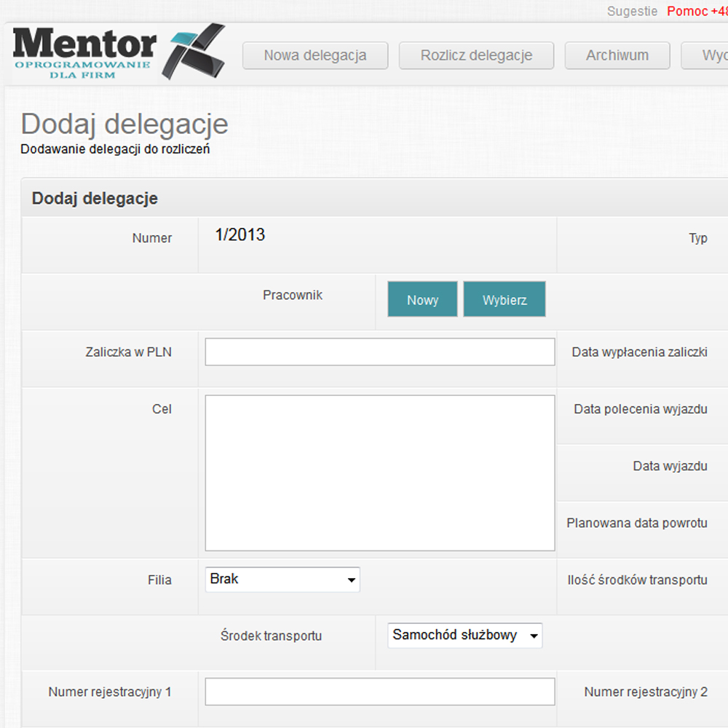Click the Ilość środków transportu label

coord(637,580)
